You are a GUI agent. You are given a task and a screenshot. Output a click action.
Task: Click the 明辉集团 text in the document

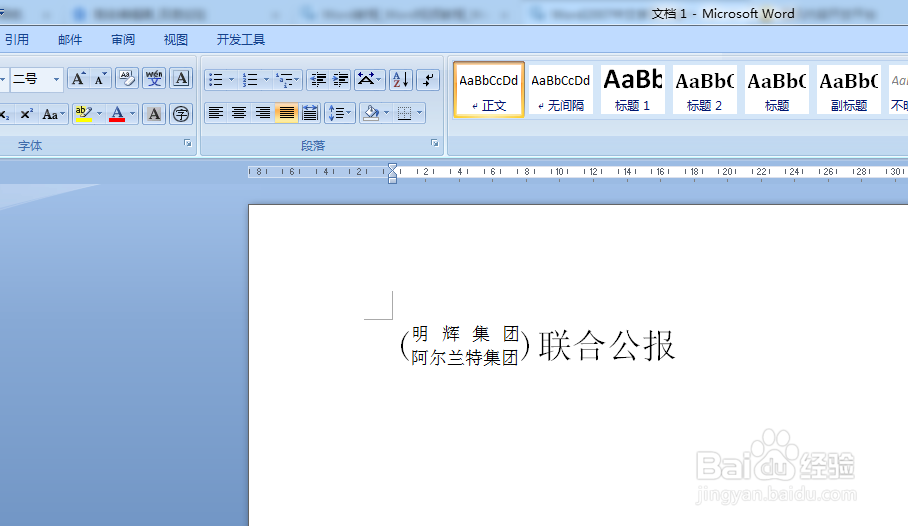[465, 334]
